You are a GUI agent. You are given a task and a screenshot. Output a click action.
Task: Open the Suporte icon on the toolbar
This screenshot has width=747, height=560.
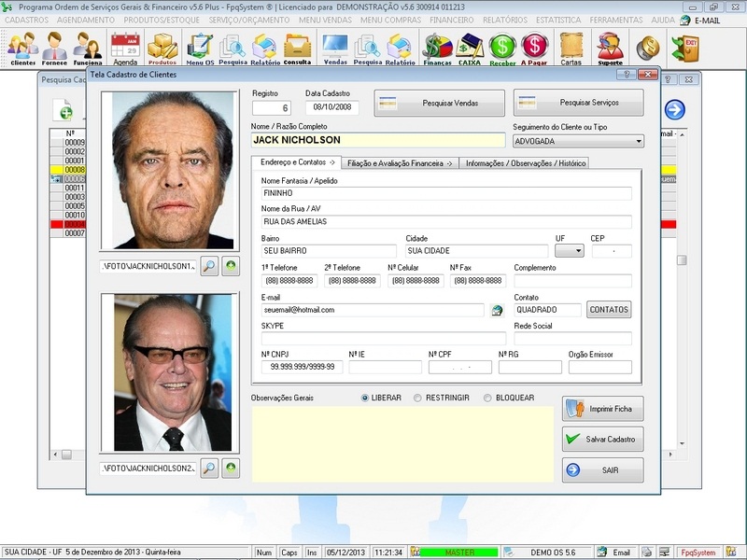pos(611,44)
